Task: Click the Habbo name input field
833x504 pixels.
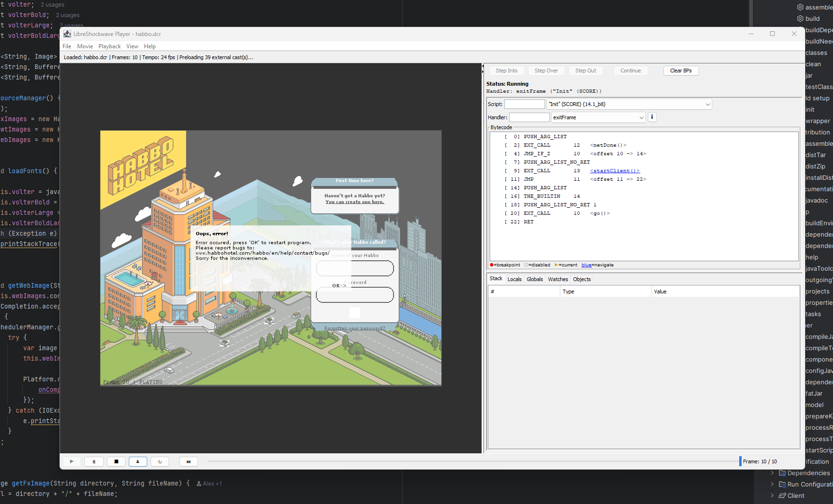Action: pyautogui.click(x=355, y=269)
